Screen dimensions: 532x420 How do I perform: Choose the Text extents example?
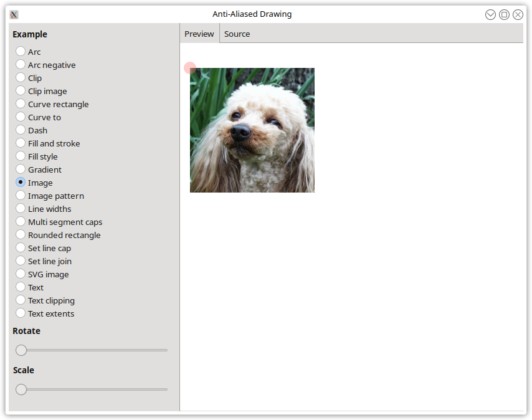(21, 313)
